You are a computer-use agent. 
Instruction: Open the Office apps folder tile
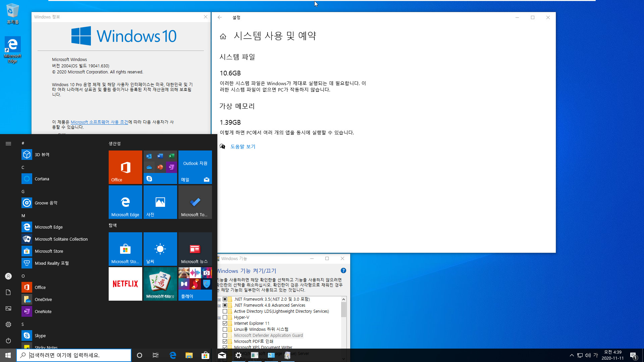click(160, 167)
